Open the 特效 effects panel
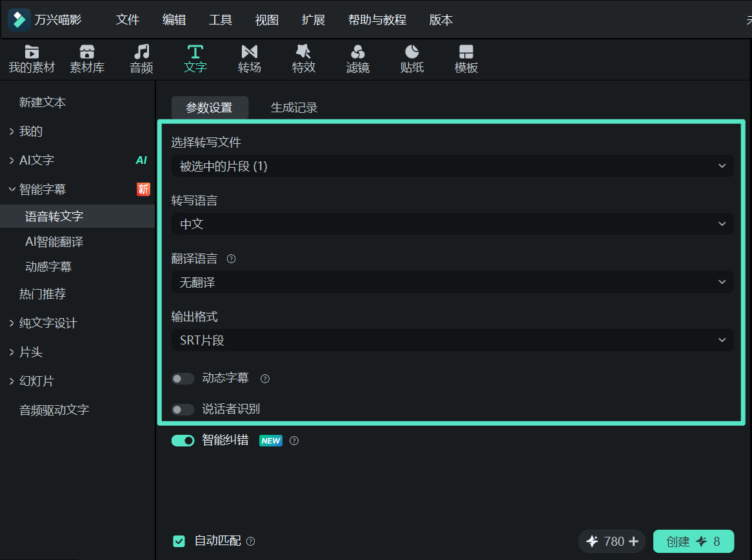 click(x=304, y=59)
